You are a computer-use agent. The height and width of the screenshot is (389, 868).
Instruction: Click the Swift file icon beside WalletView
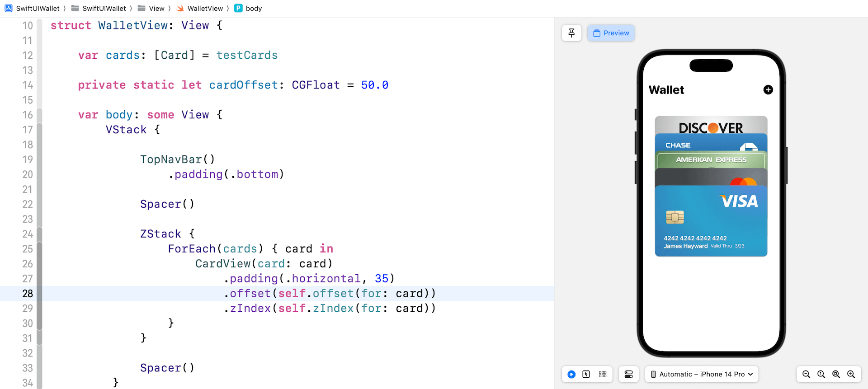click(180, 8)
